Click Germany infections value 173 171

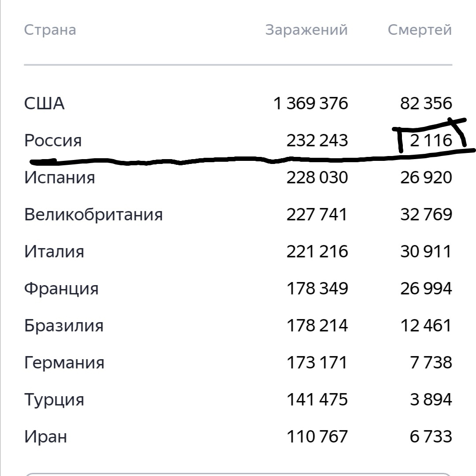tap(317, 362)
